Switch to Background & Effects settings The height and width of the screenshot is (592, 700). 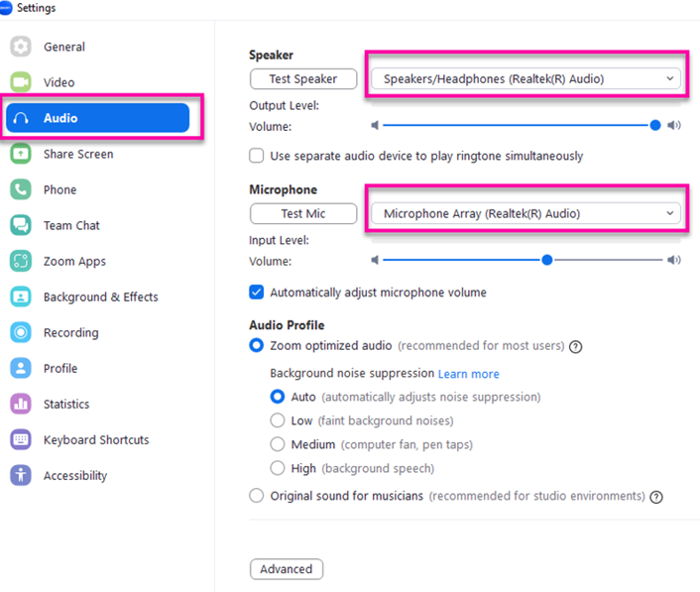coord(100,296)
